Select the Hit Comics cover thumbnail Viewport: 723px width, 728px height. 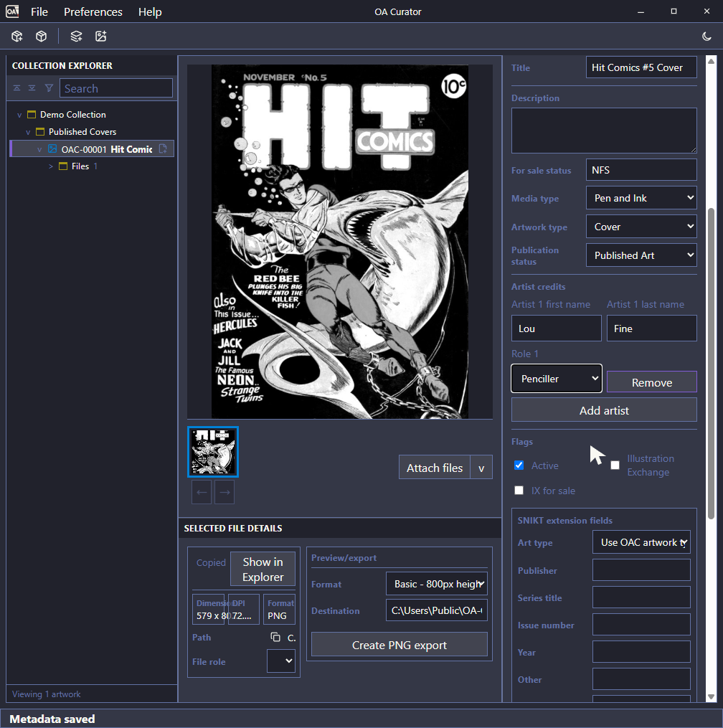coord(213,452)
